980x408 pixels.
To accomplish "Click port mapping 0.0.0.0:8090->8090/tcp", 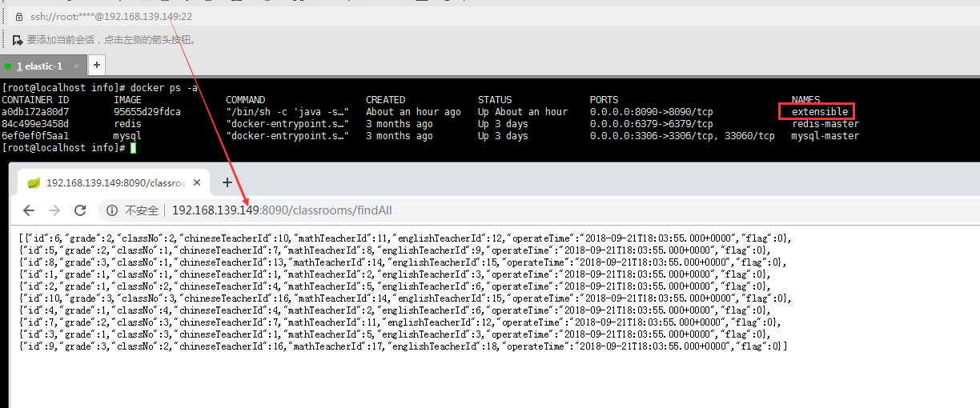I will click(652, 112).
